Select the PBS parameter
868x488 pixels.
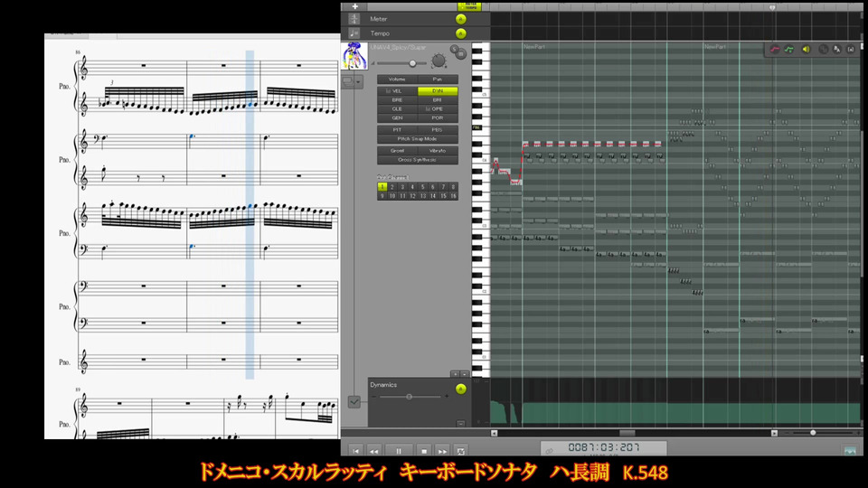tap(438, 130)
